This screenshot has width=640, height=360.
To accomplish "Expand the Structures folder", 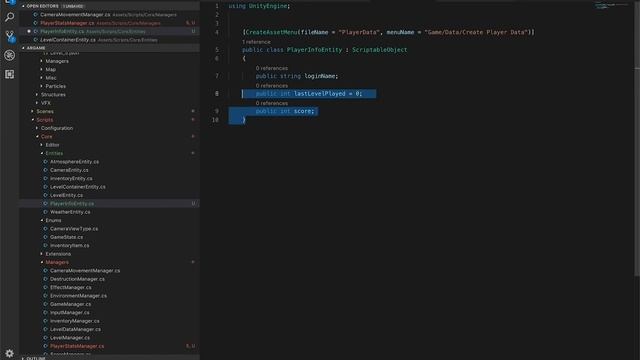I will 37,95.
